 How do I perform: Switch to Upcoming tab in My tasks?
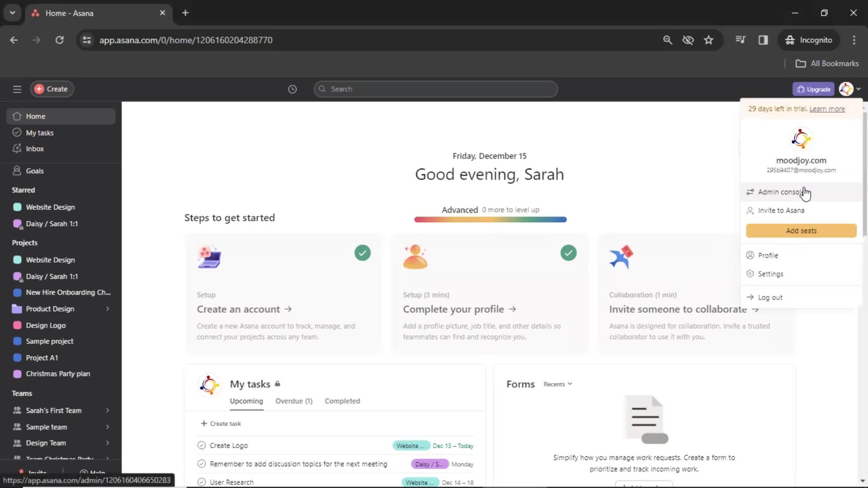point(246,401)
